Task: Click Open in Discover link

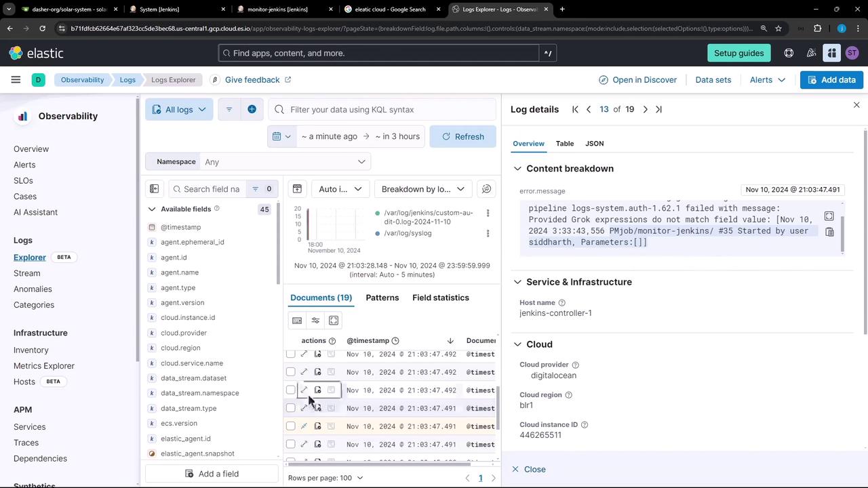Action: click(x=638, y=80)
